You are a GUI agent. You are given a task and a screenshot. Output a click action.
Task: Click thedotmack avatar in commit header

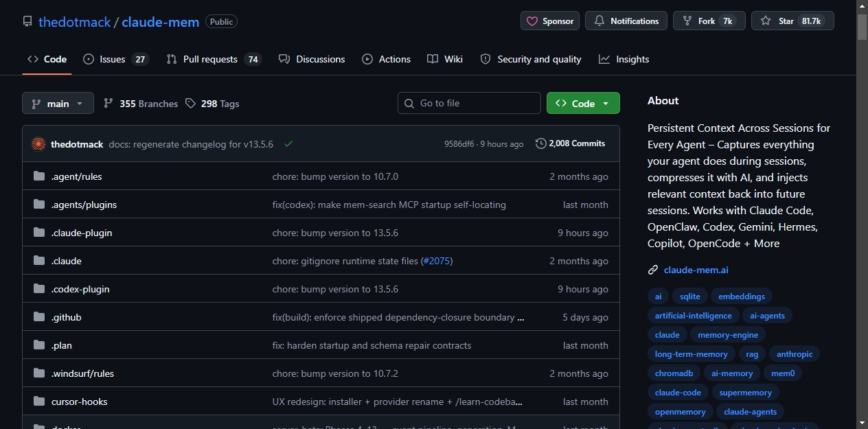coord(38,144)
